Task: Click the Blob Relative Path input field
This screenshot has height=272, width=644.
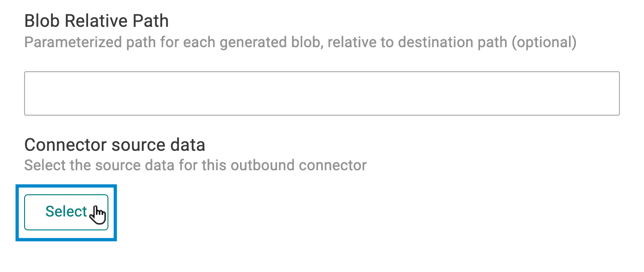Action: (x=322, y=93)
